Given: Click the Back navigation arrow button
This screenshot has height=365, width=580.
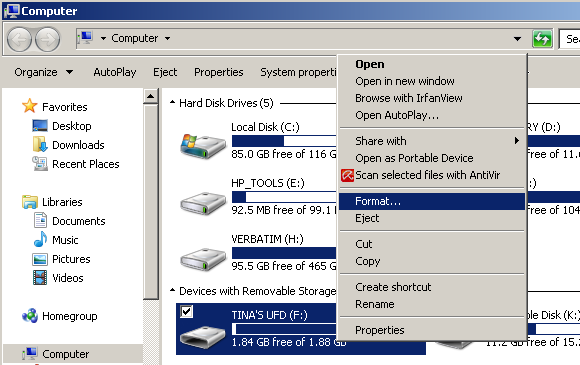Looking at the screenshot, I should (19, 39).
